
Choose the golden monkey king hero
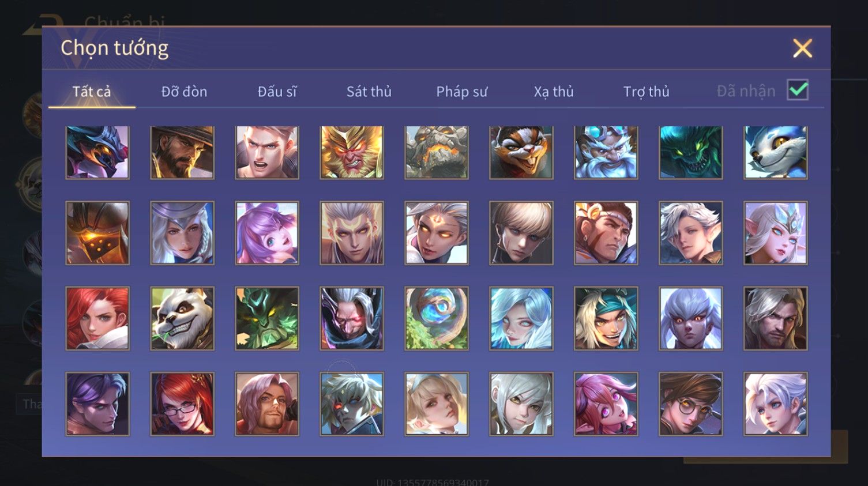pyautogui.click(x=352, y=152)
